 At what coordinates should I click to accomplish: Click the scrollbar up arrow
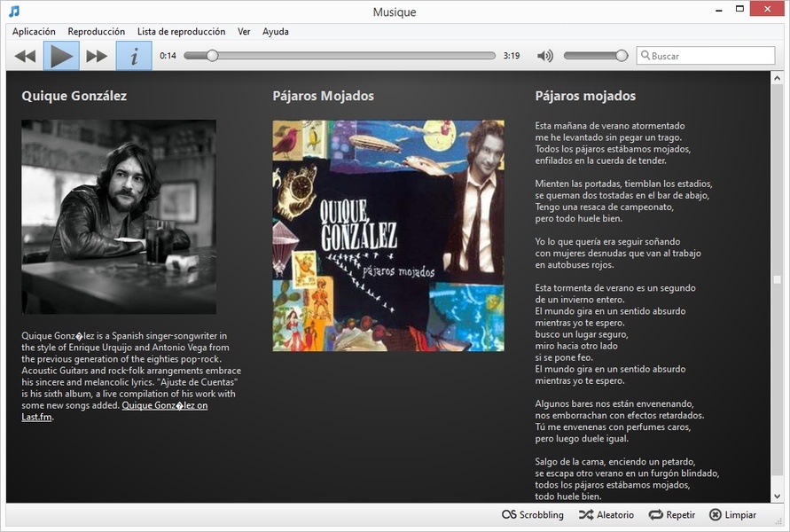pyautogui.click(x=777, y=78)
